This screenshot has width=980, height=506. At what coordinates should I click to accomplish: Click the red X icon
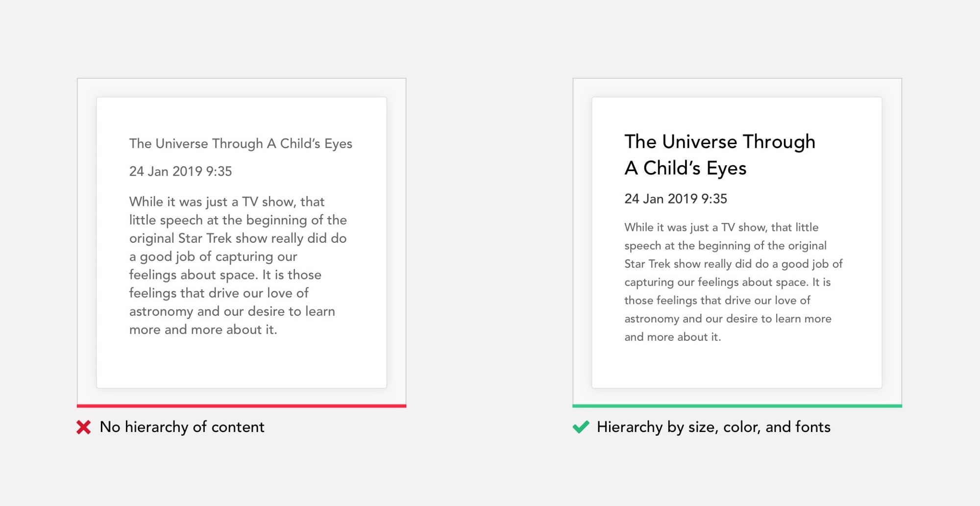(84, 428)
